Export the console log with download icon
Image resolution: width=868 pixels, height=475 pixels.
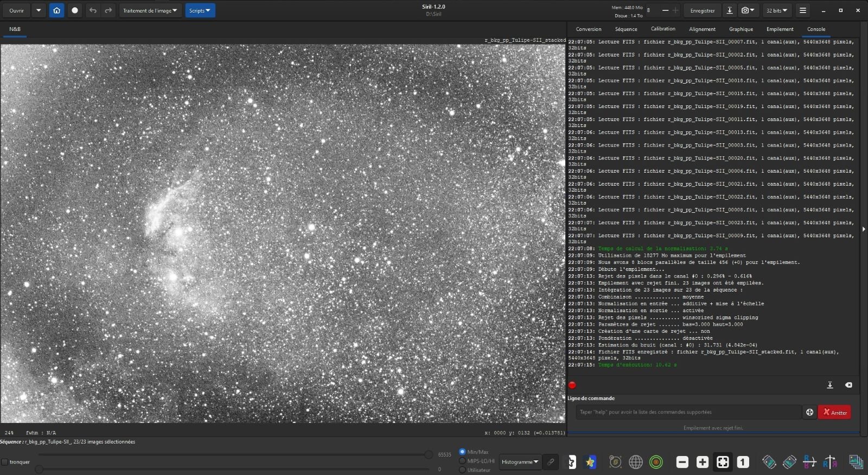click(x=829, y=385)
